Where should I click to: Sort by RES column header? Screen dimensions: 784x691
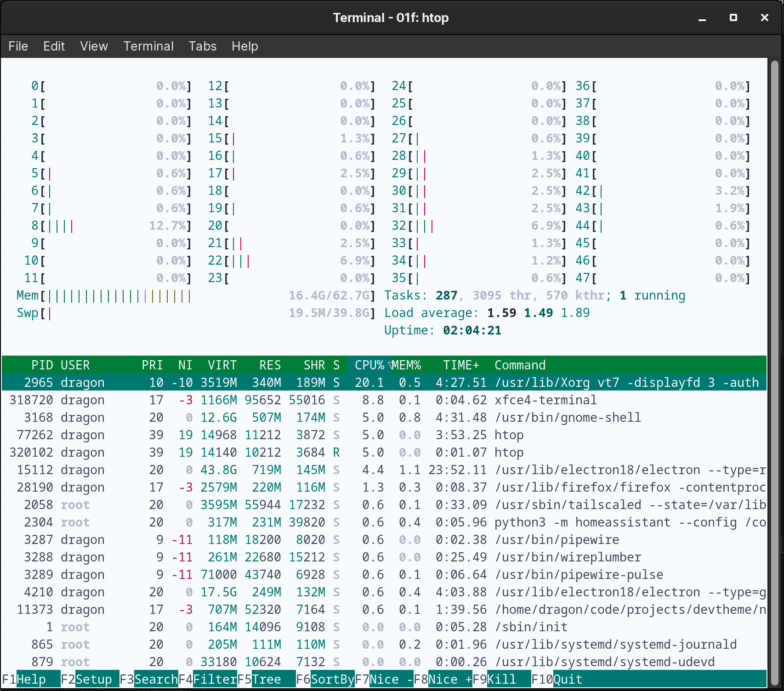(x=270, y=365)
